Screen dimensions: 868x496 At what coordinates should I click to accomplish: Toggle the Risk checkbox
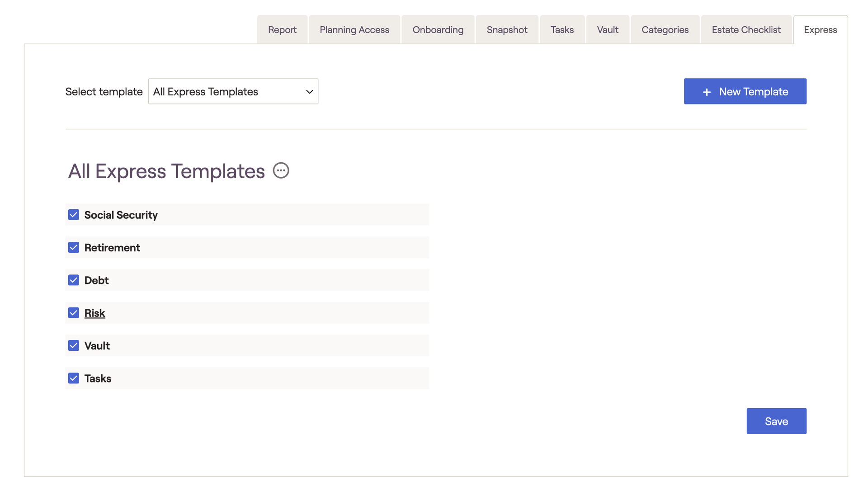click(74, 313)
